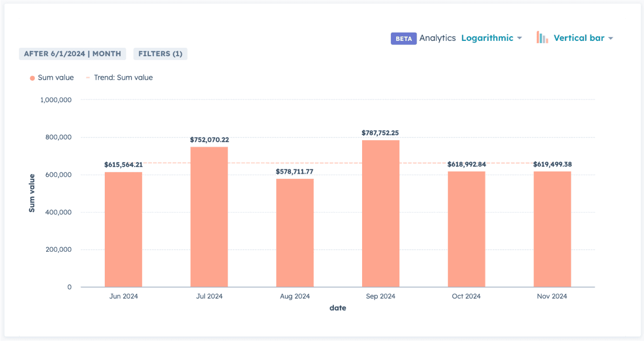Click the Analytics label in the header

(x=436, y=38)
